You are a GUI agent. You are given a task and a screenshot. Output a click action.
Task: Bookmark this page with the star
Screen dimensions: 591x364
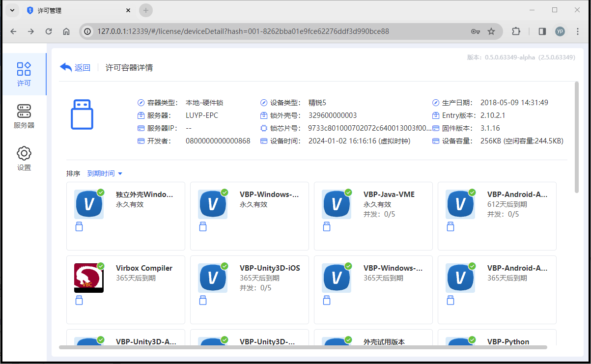pos(491,31)
